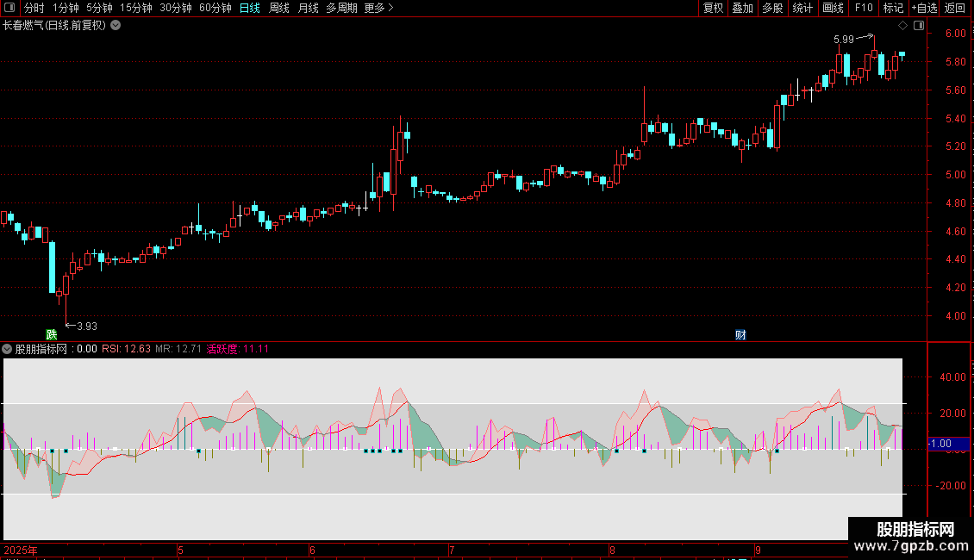Open the 复权 adjustment menu
The image size is (974, 560).
pos(713,8)
